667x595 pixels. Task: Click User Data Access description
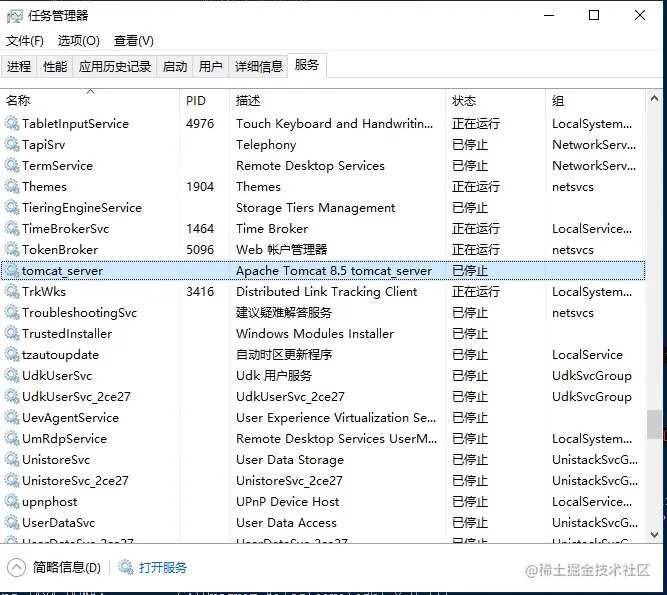pyautogui.click(x=286, y=522)
